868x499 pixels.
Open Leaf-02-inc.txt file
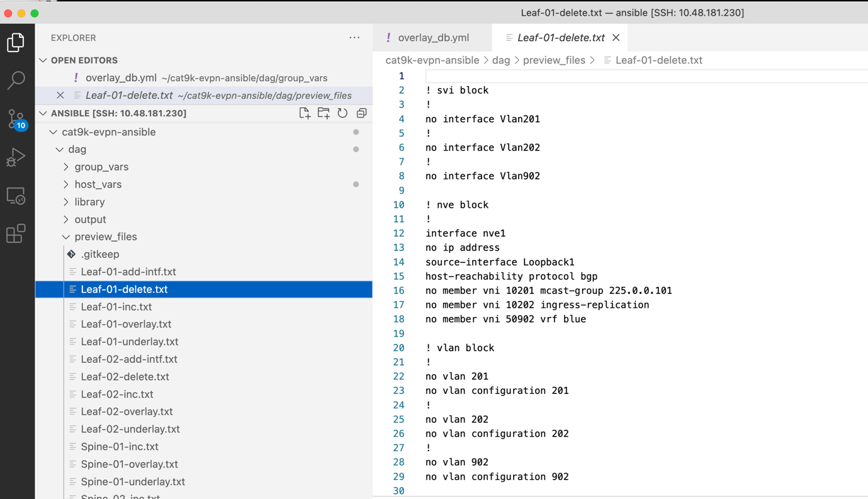point(117,395)
